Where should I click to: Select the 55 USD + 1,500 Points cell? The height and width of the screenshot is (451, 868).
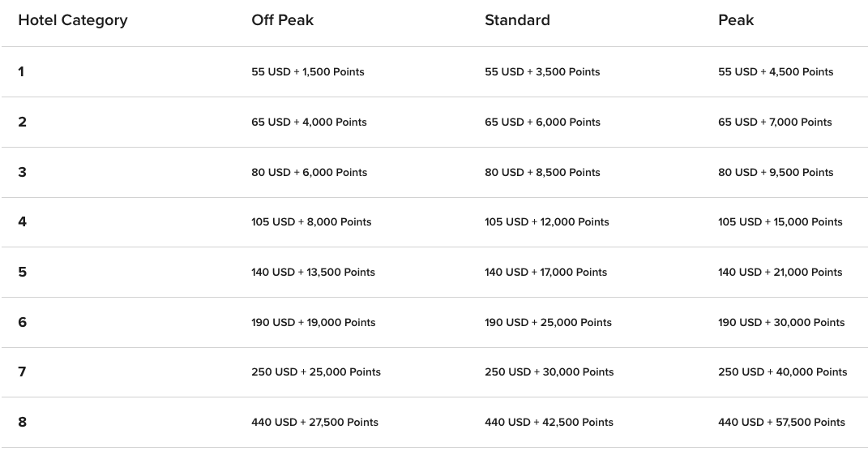pyautogui.click(x=308, y=72)
